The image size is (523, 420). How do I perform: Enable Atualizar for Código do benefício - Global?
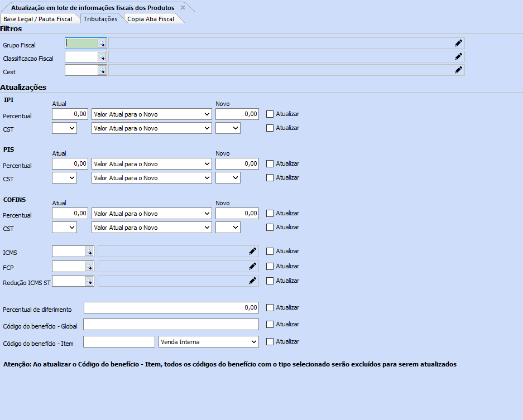[x=270, y=324]
